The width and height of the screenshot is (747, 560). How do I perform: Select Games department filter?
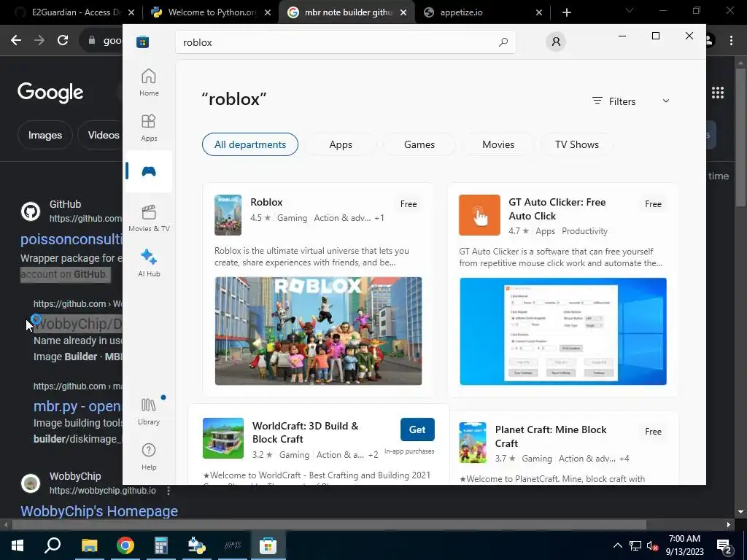pos(419,144)
